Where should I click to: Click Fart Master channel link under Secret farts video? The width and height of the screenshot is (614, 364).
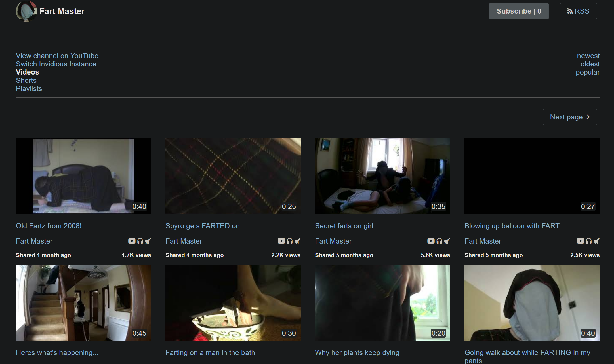[x=333, y=241]
